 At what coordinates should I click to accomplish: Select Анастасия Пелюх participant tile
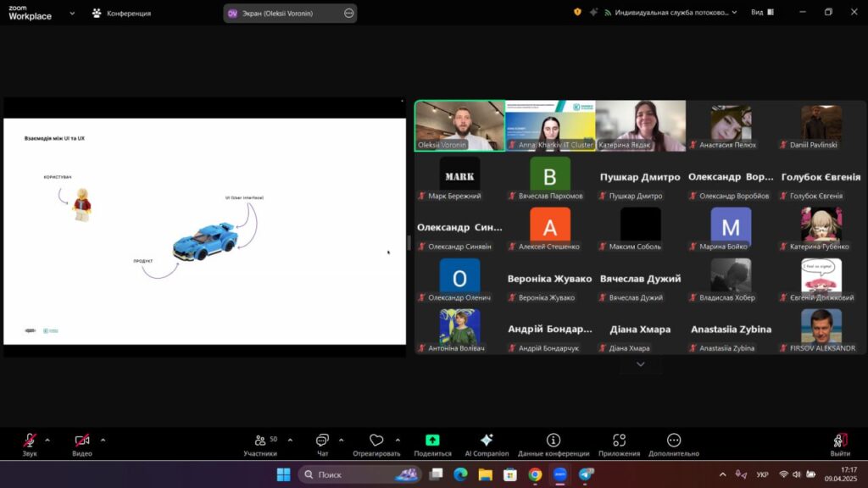[731, 125]
